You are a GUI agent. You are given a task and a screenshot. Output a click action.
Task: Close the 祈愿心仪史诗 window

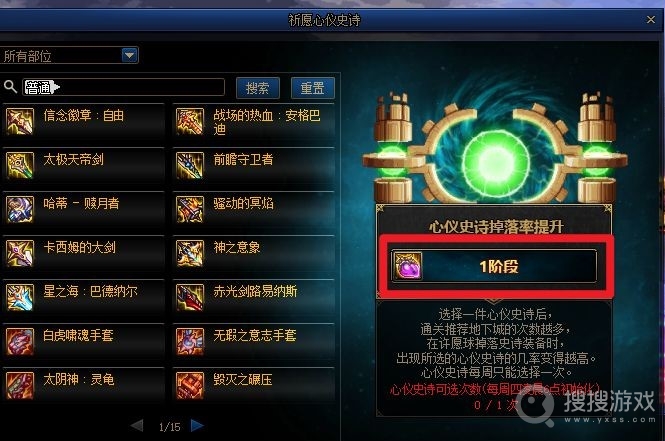[x=651, y=20]
